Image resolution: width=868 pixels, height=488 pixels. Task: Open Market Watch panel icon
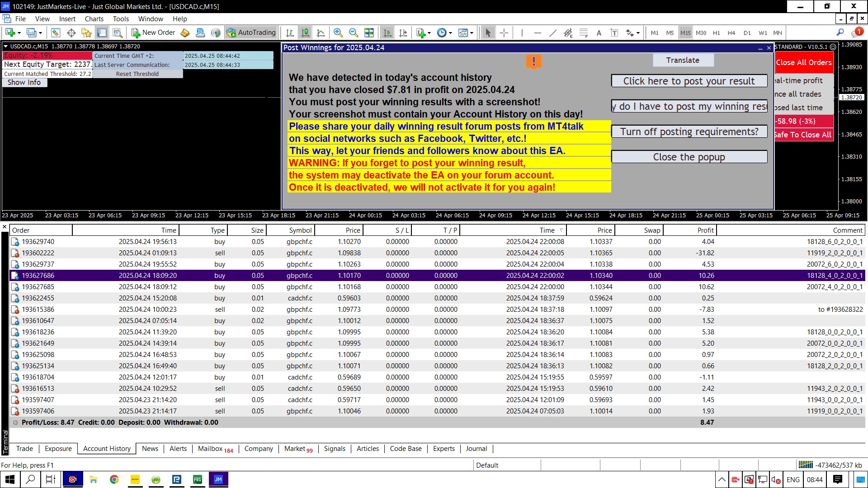pyautogui.click(x=56, y=33)
